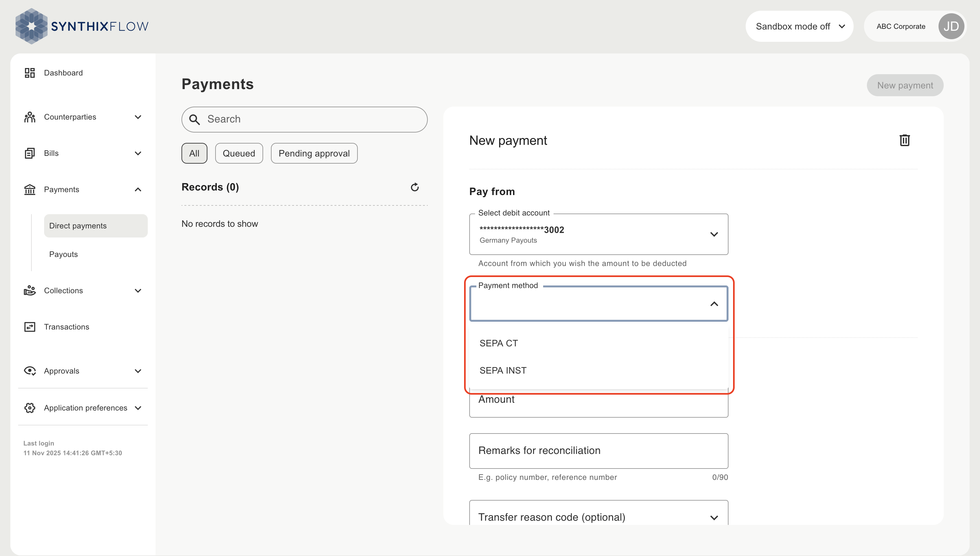This screenshot has height=556, width=980.
Task: Collapse the Payments menu chevron
Action: pos(138,190)
